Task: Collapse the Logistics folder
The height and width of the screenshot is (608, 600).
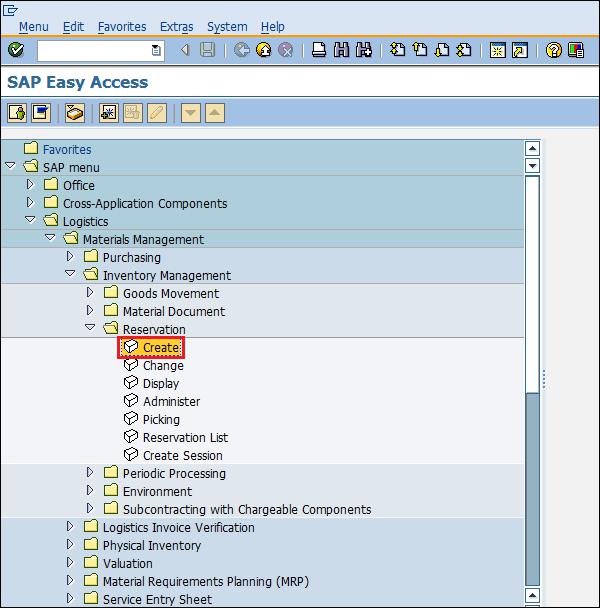Action: (30, 220)
